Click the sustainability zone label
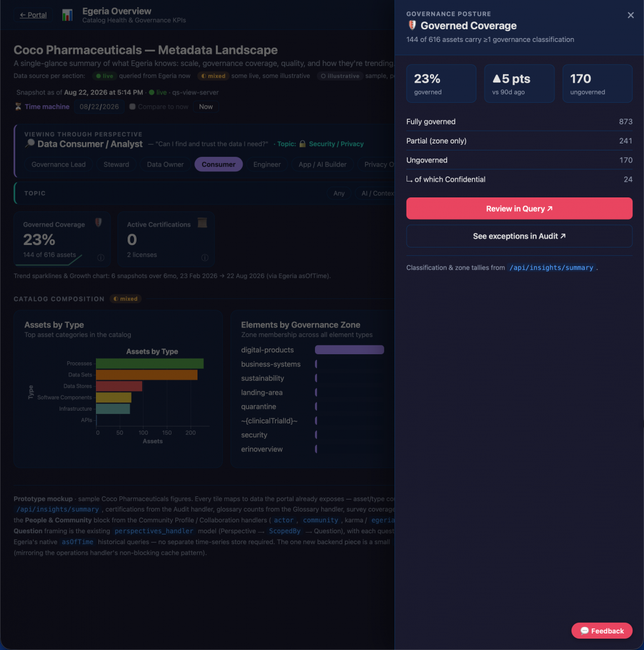 point(262,378)
